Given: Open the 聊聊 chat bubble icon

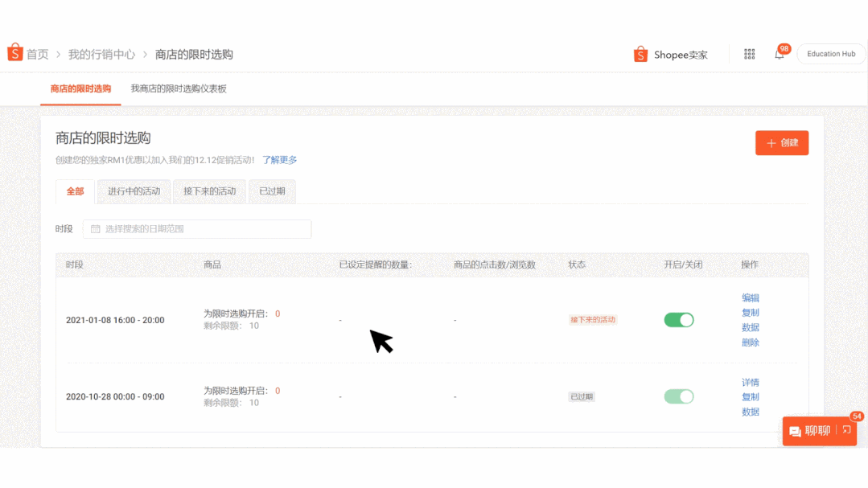Looking at the screenshot, I should [x=796, y=431].
